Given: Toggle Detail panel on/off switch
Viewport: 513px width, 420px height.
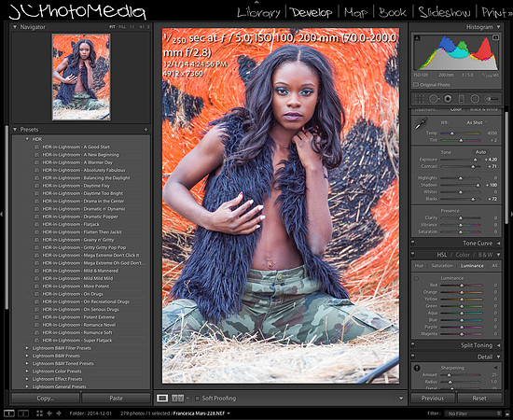Looking at the screenshot, I should [x=413, y=357].
